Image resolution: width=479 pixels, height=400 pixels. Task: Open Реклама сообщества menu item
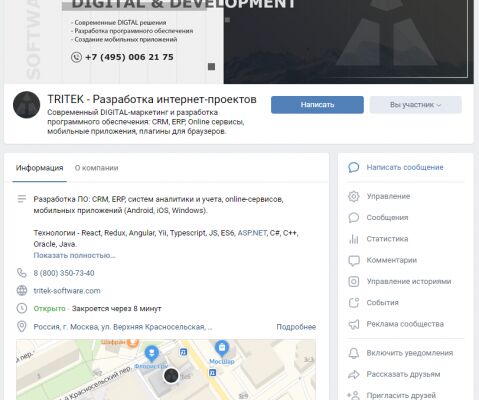(x=405, y=324)
